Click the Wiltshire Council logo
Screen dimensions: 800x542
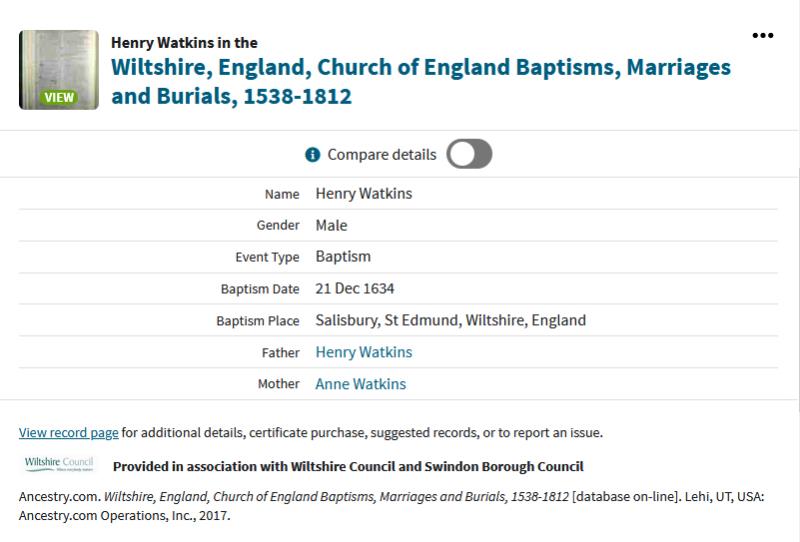pos(58,465)
